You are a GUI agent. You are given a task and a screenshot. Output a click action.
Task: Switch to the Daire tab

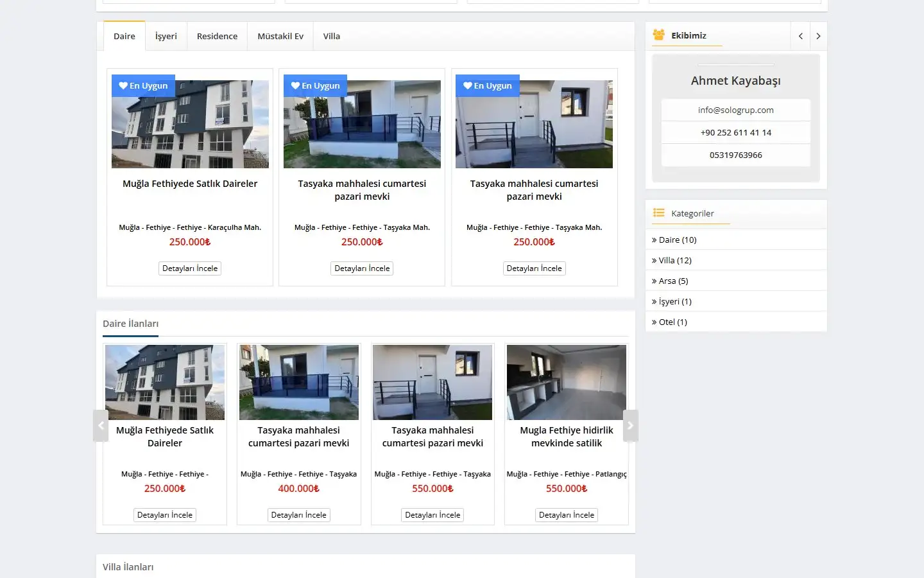(124, 36)
